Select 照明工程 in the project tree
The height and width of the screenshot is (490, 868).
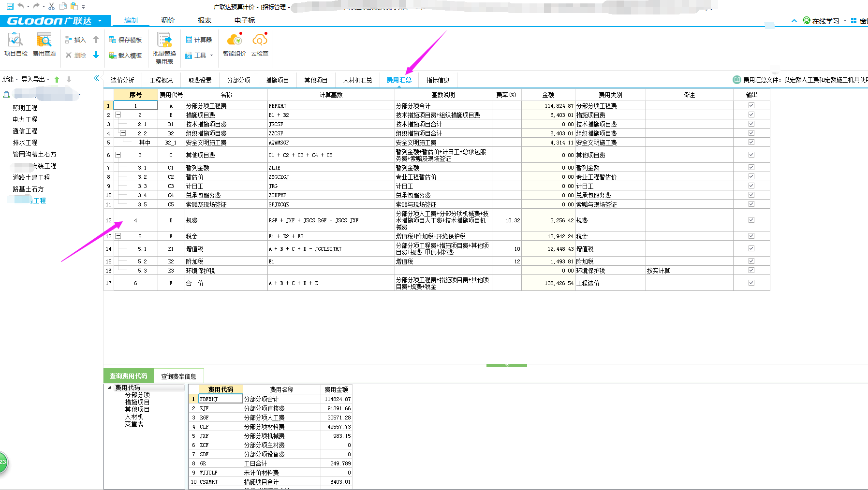25,108
